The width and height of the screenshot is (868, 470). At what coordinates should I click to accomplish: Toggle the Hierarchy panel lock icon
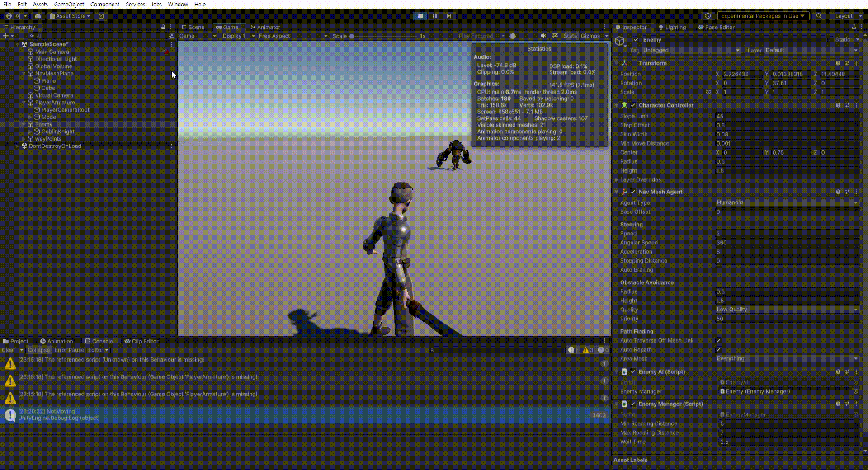tap(163, 27)
